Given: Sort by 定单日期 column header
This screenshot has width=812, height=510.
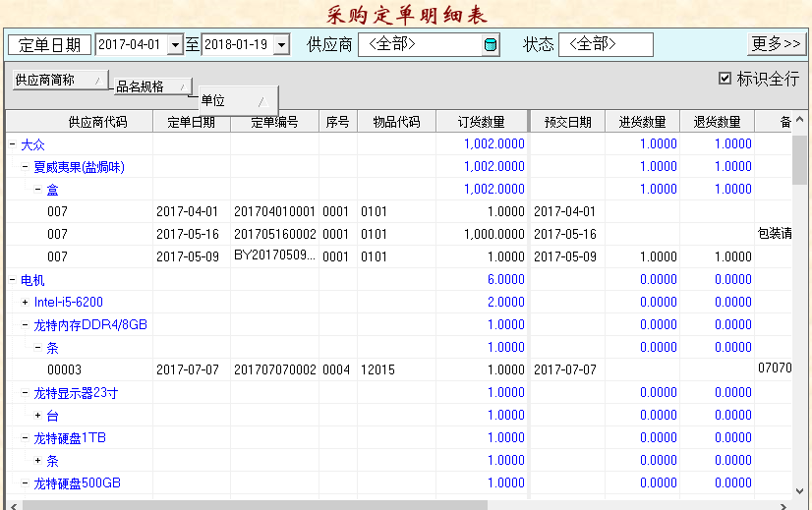Looking at the screenshot, I should click(192, 122).
